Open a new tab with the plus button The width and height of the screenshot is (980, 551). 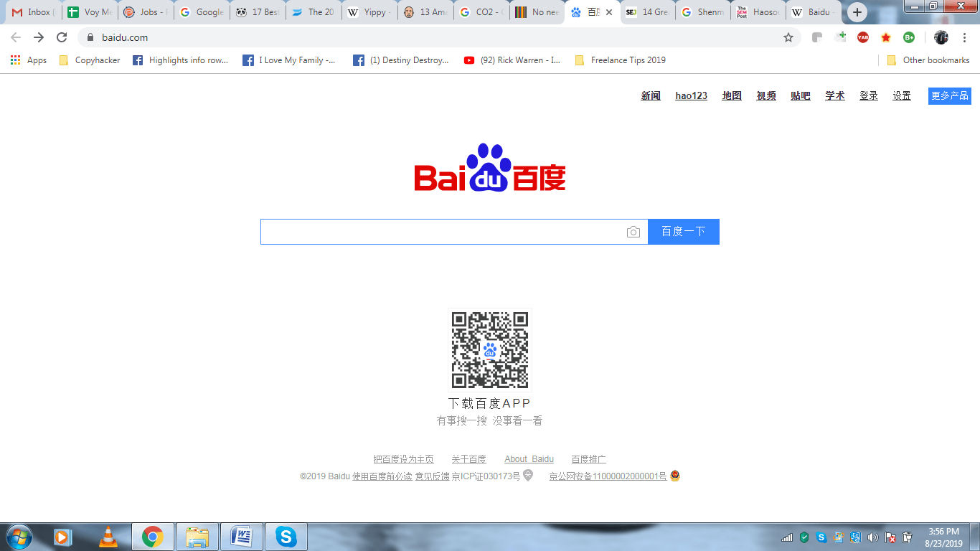[857, 12]
